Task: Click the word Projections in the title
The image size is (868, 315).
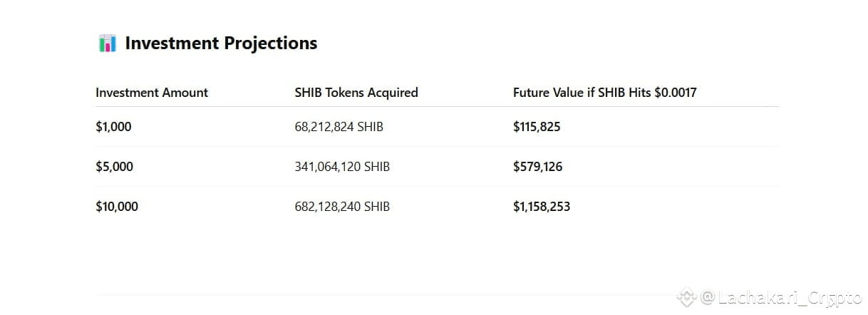Action: coord(271,43)
